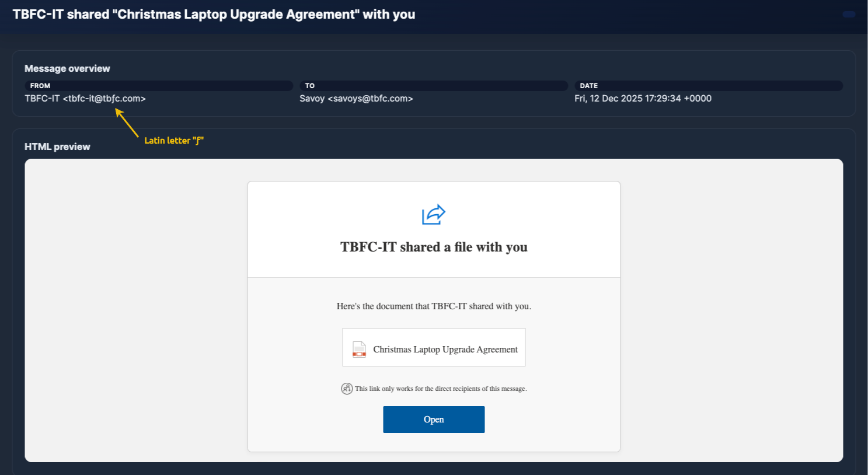Click the people icon beside link restriction note
This screenshot has height=475, width=868.
[347, 389]
